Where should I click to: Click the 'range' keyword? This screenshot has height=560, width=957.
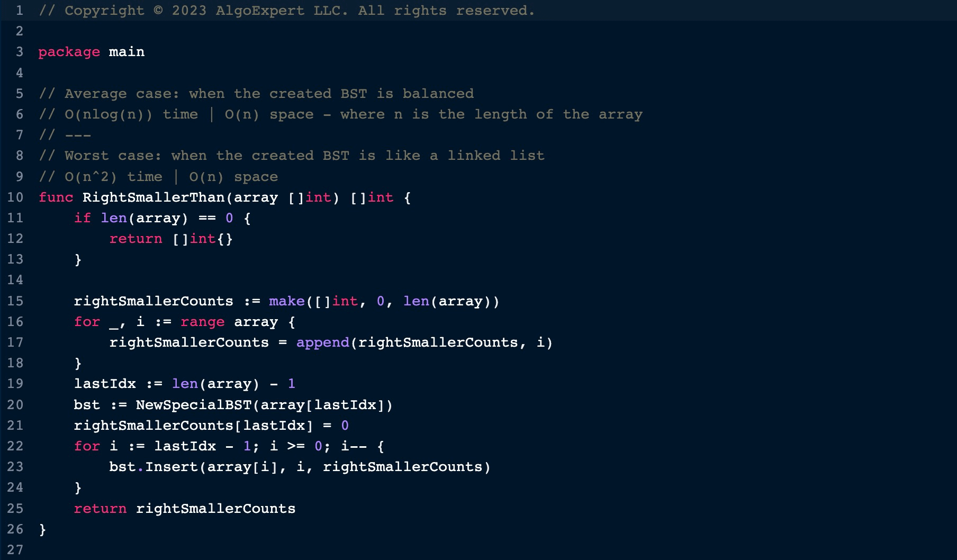(x=202, y=322)
